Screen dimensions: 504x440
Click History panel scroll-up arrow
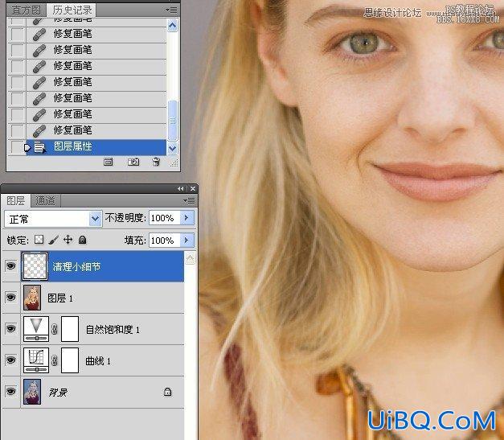pos(173,25)
